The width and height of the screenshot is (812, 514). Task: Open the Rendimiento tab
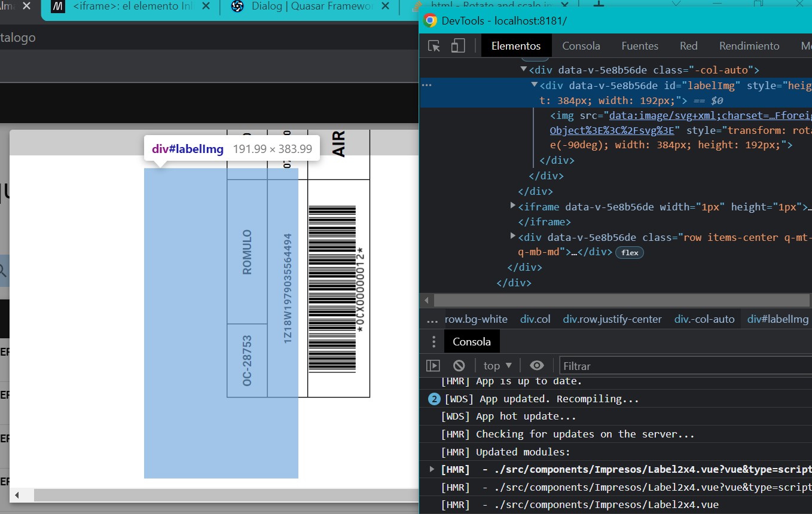749,46
